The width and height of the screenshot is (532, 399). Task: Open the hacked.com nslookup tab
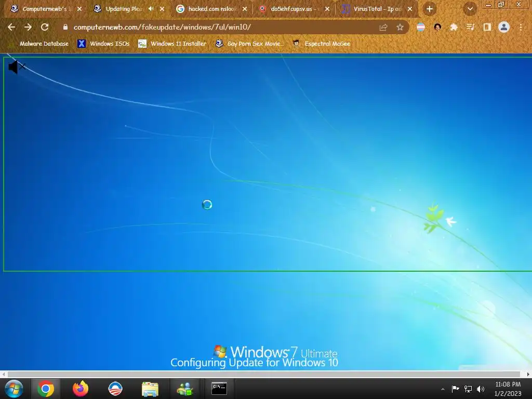pyautogui.click(x=212, y=9)
